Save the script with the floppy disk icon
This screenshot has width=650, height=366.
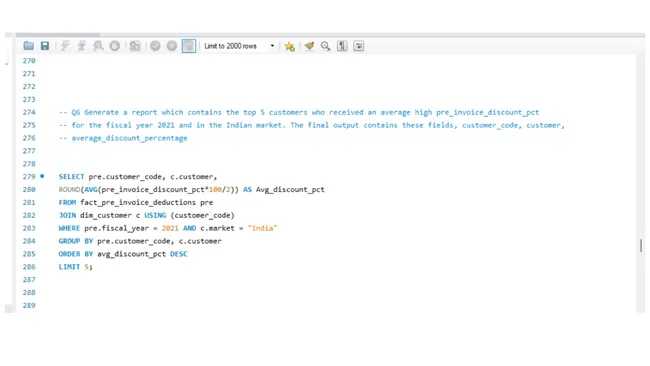pyautogui.click(x=45, y=46)
